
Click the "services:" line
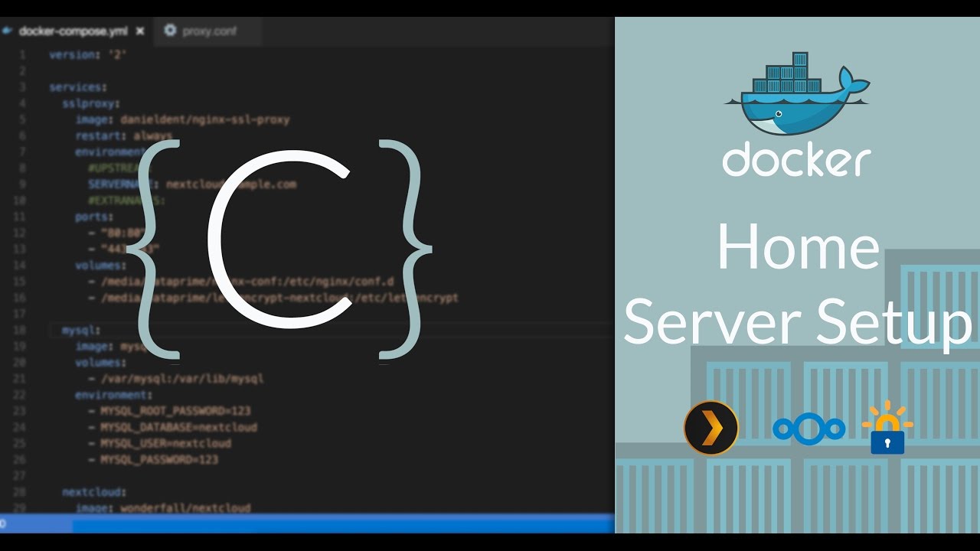click(x=78, y=87)
